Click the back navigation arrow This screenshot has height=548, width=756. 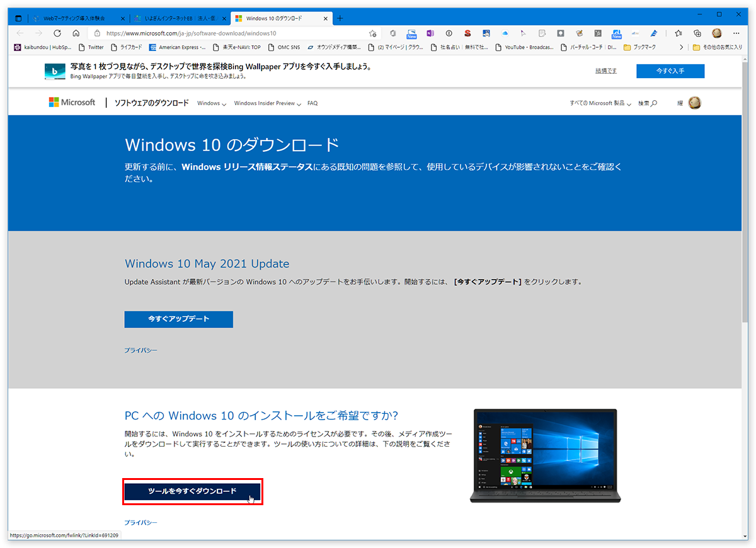click(20, 33)
